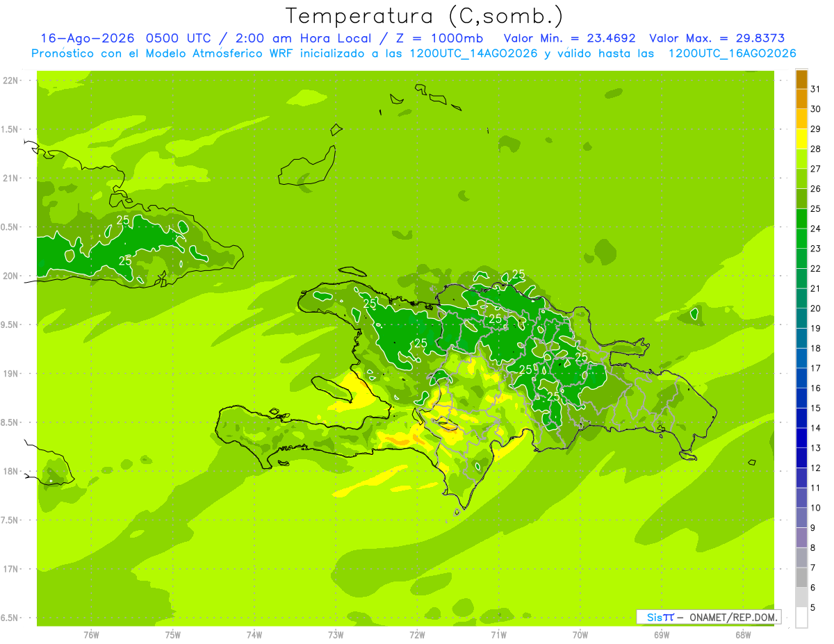Click the title "Temperatura (C,somb.)"
Viewport: 834px width, 644px height.
(x=424, y=15)
